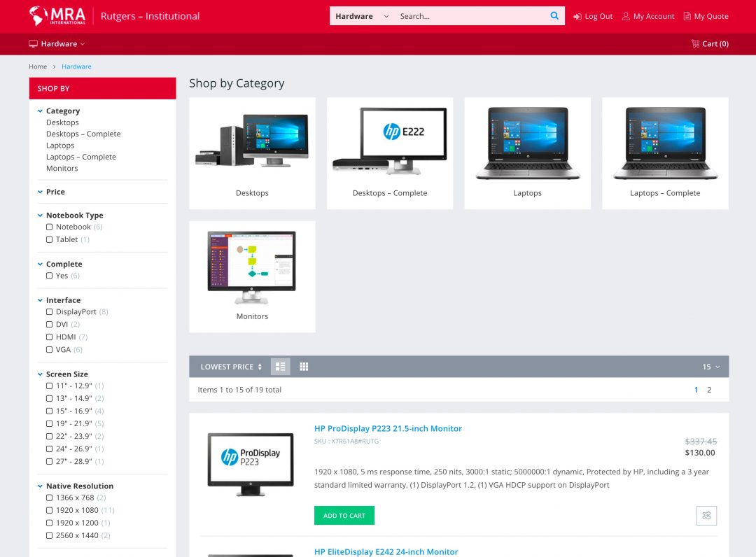Open the search category selector showing Hardware
The height and width of the screenshot is (557, 756).
[360, 15]
